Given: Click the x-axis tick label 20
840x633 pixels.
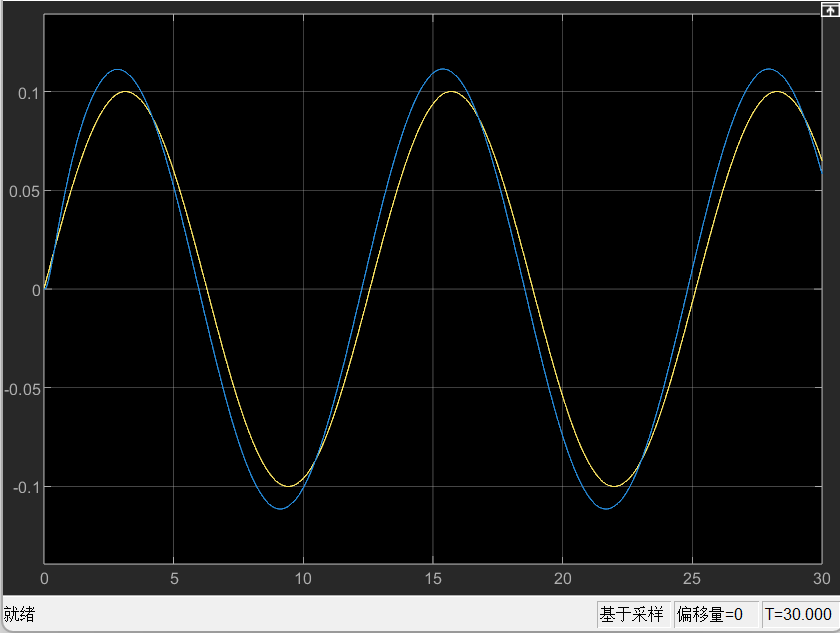Looking at the screenshot, I should (562, 579).
